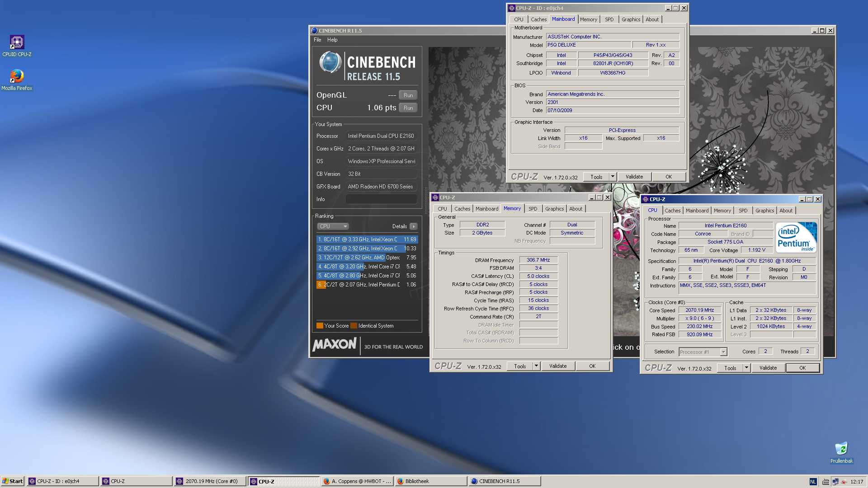Click the Cinebench logo sphere icon
This screenshot has width=868, height=488.
[x=330, y=63]
